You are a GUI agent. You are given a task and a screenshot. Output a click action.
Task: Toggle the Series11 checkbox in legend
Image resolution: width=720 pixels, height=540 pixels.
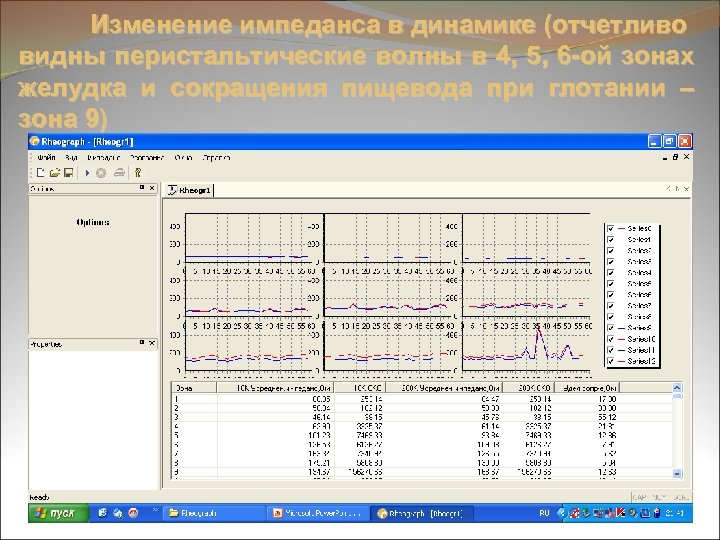click(x=611, y=350)
